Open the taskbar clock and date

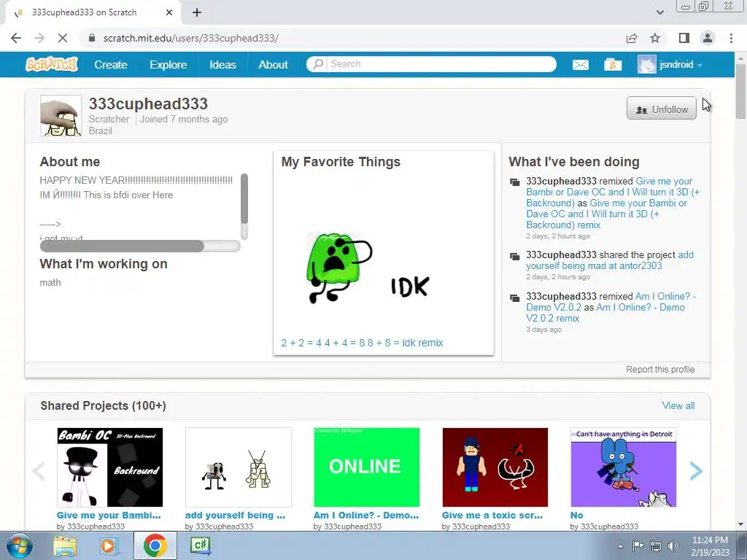point(710,546)
